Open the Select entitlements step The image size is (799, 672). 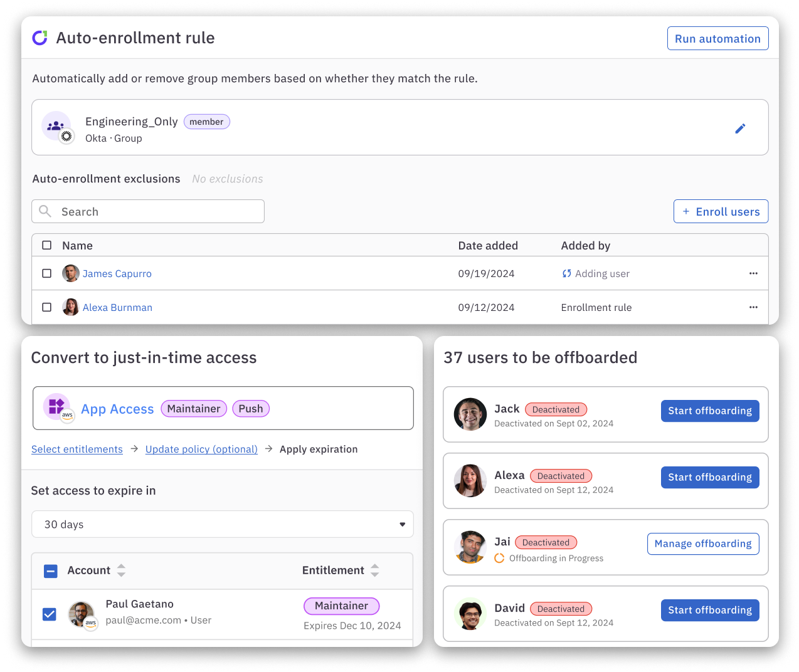pos(77,449)
